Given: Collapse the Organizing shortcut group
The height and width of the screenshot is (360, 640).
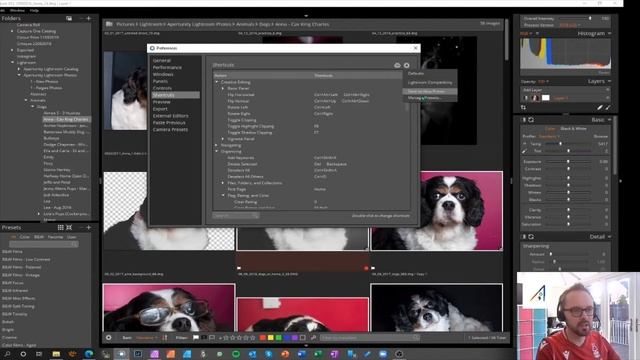Looking at the screenshot, I should point(217,151).
